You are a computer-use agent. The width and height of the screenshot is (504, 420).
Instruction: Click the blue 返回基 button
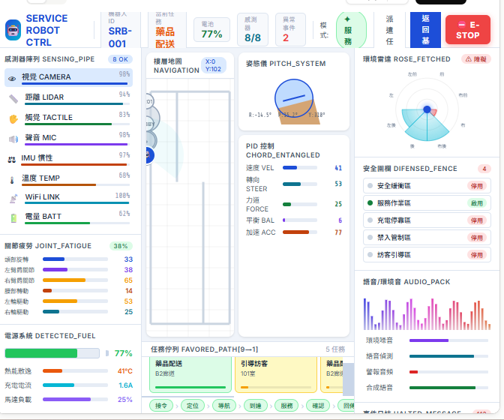(425, 30)
